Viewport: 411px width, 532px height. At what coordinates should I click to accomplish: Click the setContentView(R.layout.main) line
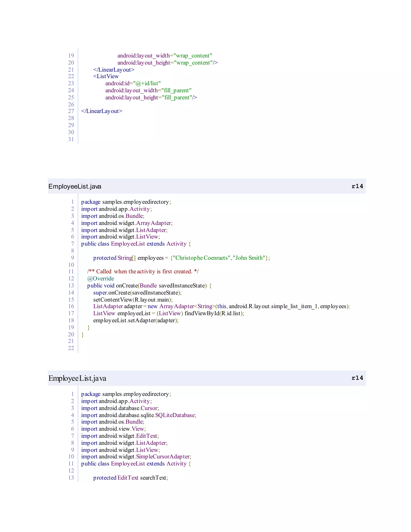tap(133, 300)
